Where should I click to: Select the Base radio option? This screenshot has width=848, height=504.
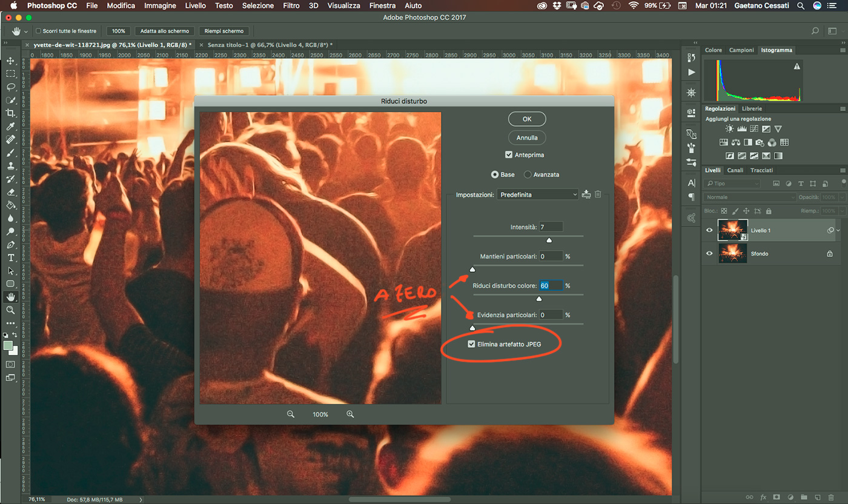494,174
